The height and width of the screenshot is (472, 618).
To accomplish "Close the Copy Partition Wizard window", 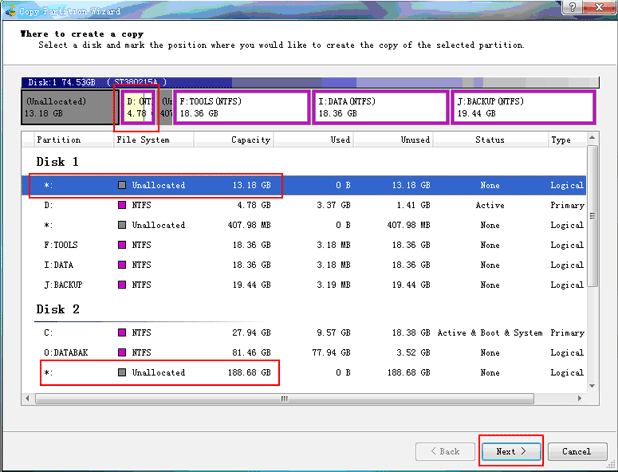I will (x=599, y=7).
